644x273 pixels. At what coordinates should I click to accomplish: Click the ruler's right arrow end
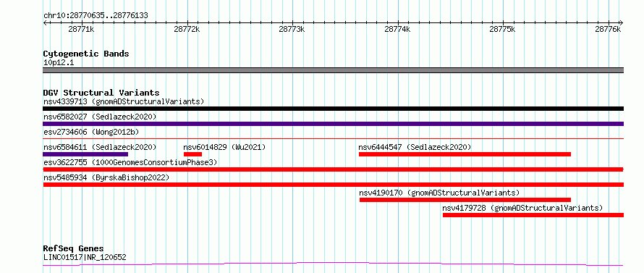622,22
